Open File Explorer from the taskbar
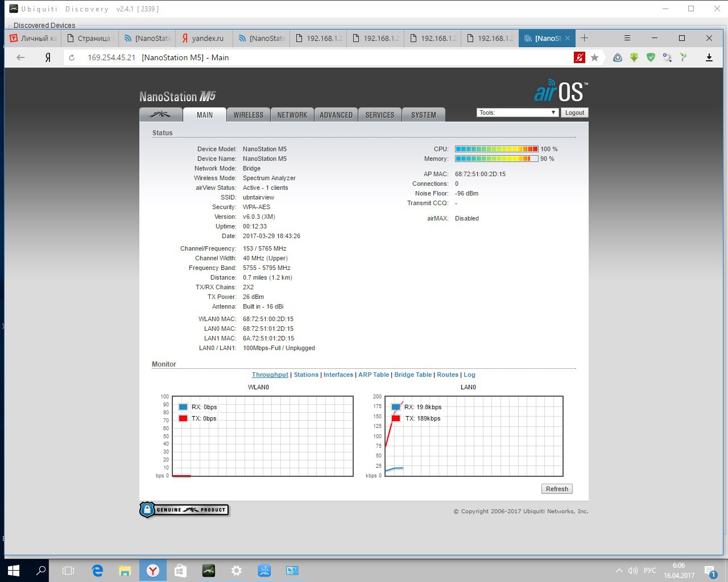This screenshot has width=728, height=582. [125, 571]
